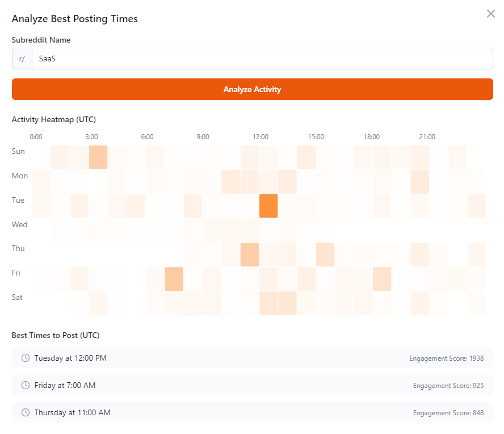Select the Tuesday at 12:00 PM result row
Screen dimensions: 504x434
[252, 358]
